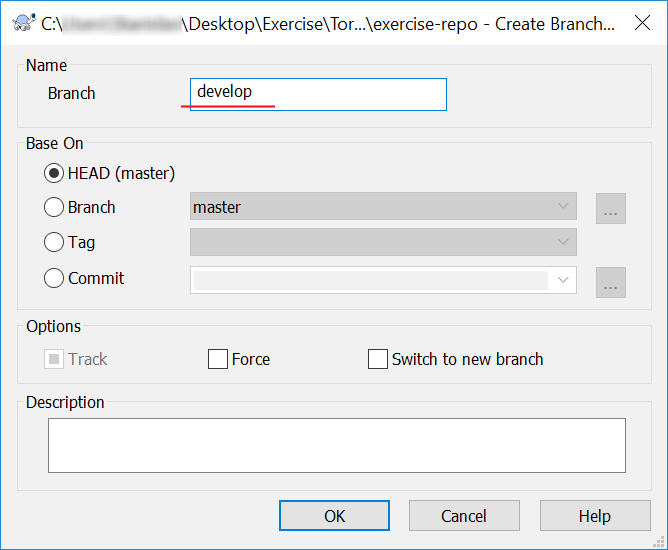Enable the Force checkbox
668x550 pixels.
pos(218,359)
